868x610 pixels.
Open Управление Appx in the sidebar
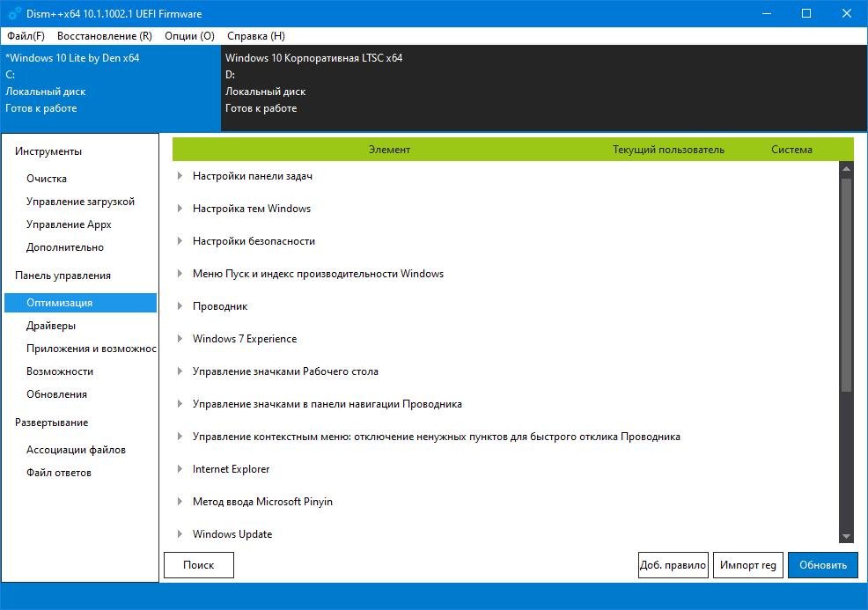tap(69, 224)
